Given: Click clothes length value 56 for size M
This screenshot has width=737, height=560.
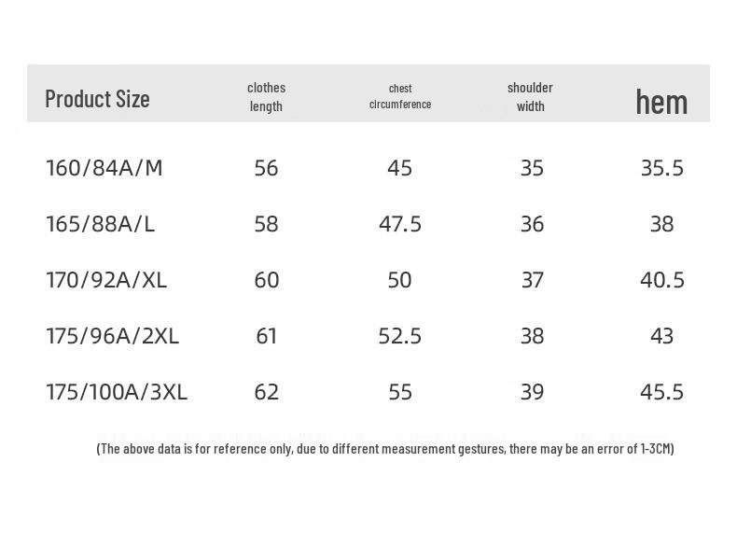Looking at the screenshot, I should (x=266, y=168).
